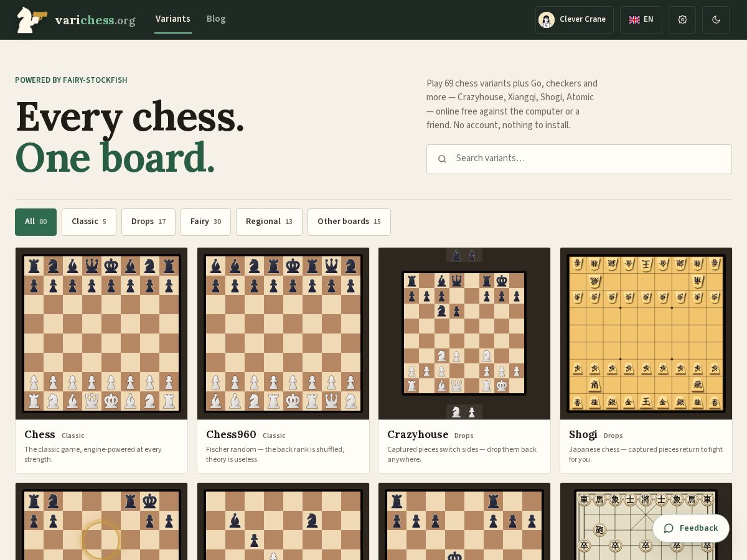Screen dimensions: 747x560
Task: Click the search magnifier icon
Action: (x=442, y=159)
